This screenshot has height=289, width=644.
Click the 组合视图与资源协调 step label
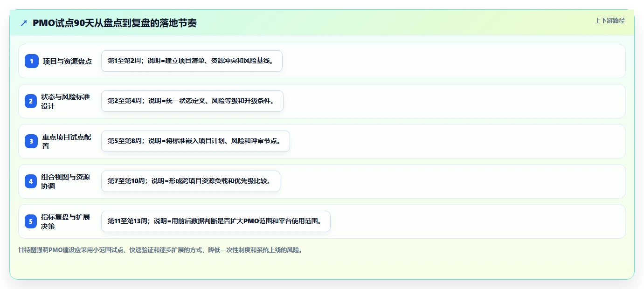click(x=66, y=181)
